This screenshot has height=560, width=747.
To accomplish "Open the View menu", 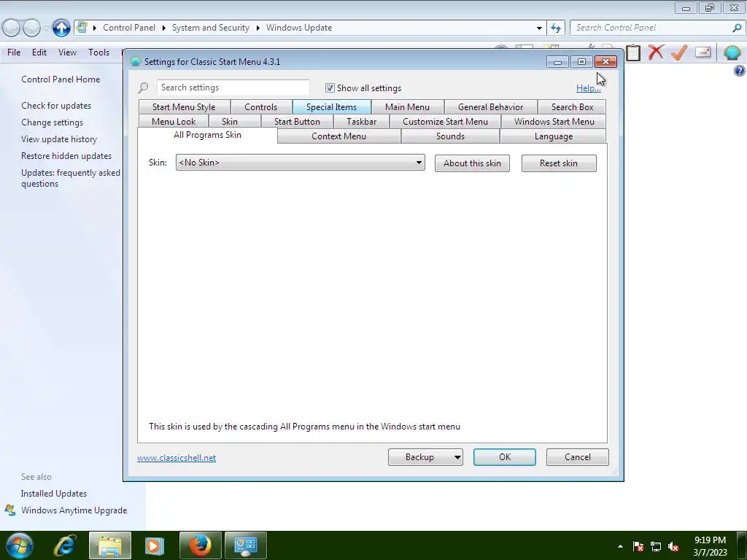I will [67, 52].
